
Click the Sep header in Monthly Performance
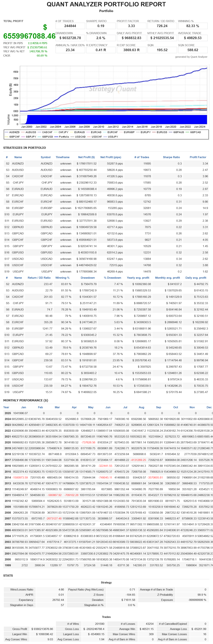(x=158, y=407)
